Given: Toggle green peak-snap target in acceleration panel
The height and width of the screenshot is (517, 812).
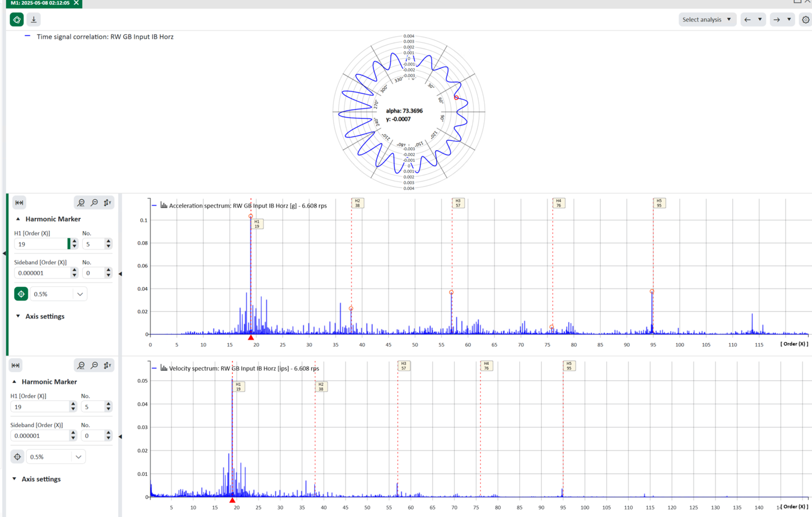Looking at the screenshot, I should point(21,294).
